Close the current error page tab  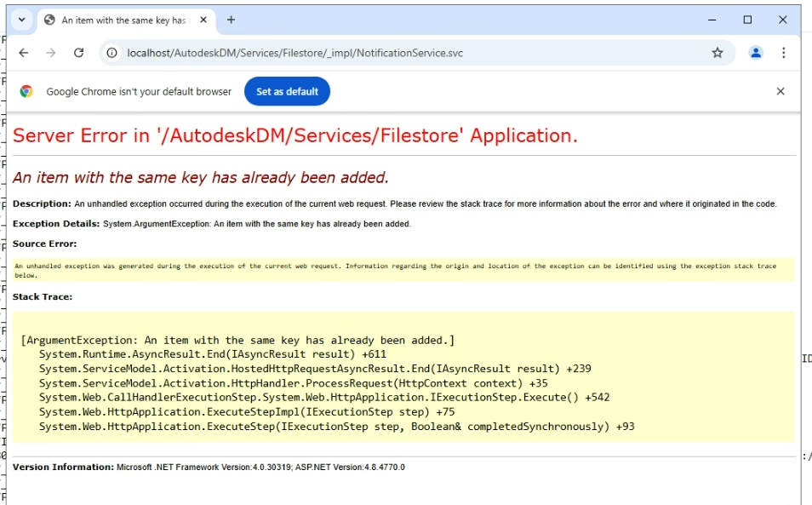202,18
